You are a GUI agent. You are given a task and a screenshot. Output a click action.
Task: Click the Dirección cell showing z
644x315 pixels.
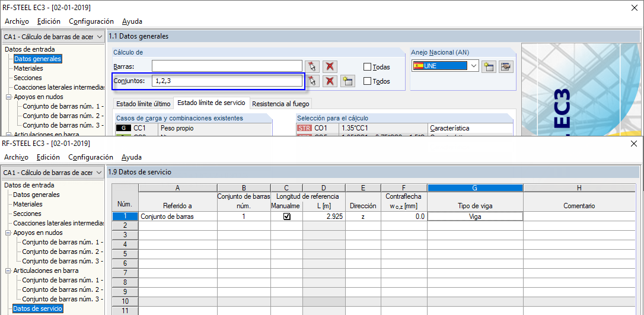pos(363,216)
